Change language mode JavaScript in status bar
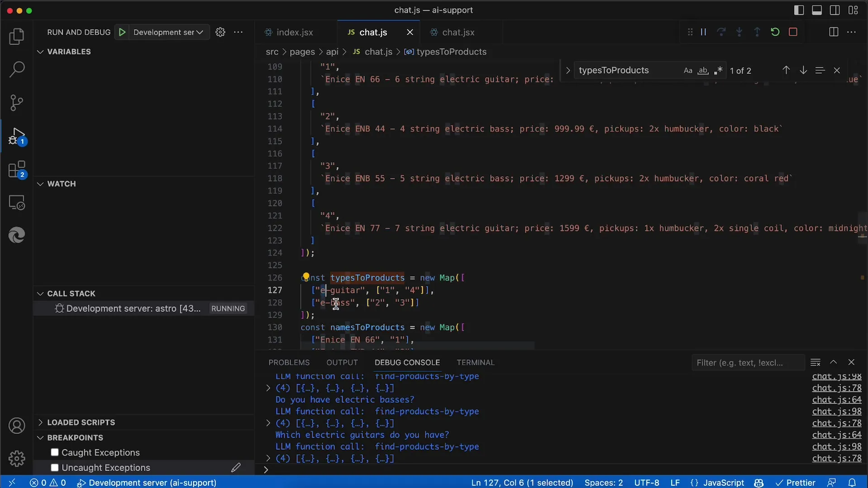 point(723,483)
